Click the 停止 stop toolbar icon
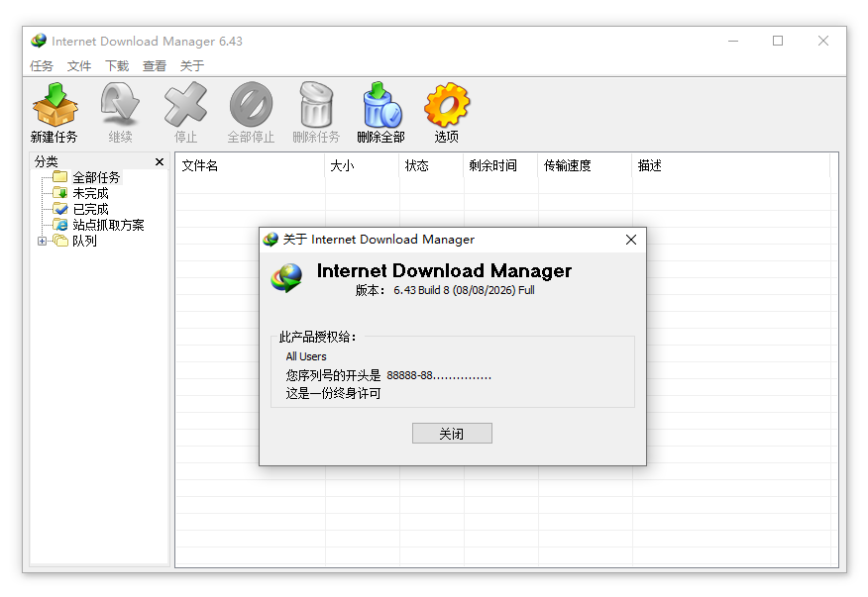Screen dimensions: 868x597 (x=185, y=105)
